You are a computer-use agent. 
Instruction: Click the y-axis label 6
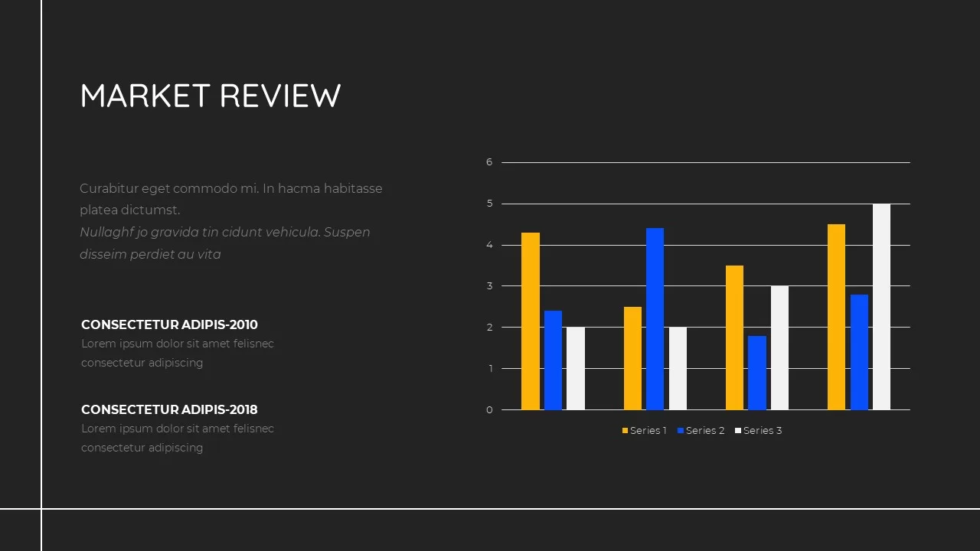pos(489,162)
